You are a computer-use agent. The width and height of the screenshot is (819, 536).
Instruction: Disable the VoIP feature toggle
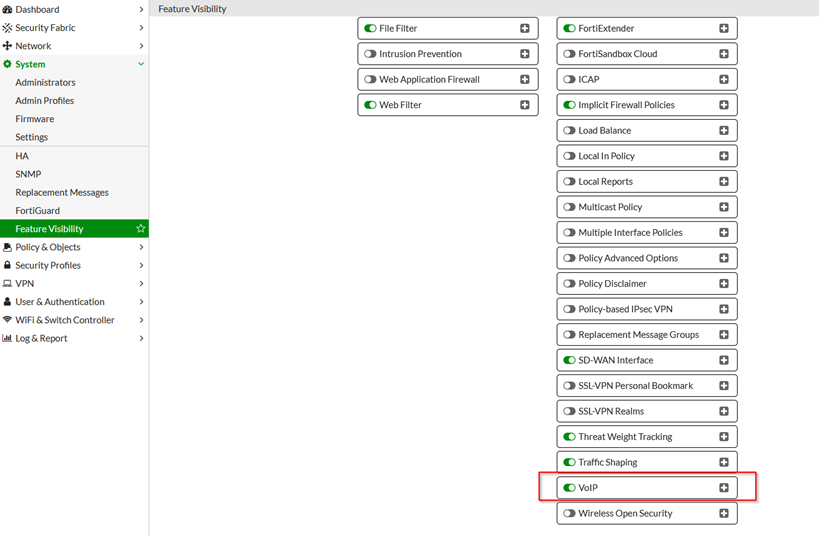(569, 488)
